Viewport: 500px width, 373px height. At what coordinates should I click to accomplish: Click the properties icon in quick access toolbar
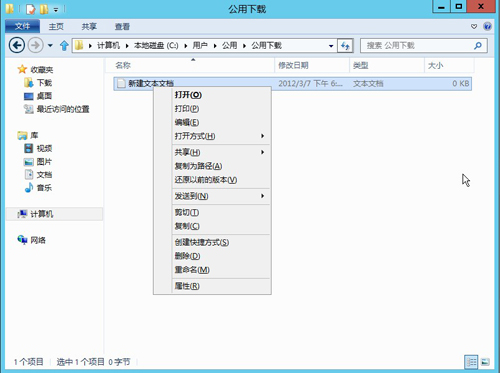[31, 9]
